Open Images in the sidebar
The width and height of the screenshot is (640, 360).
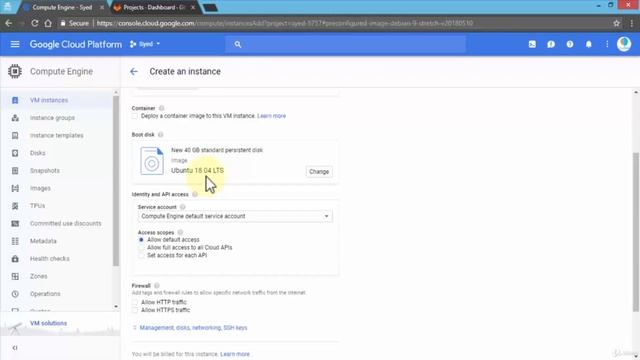[x=40, y=188]
